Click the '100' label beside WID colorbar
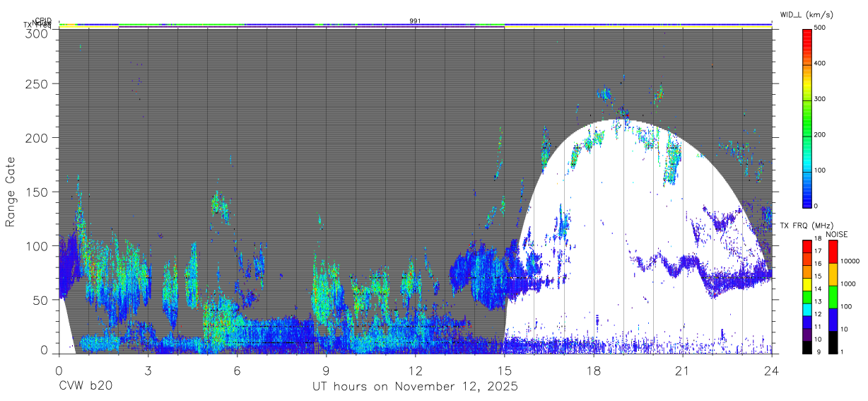Viewport: 868px width, 401px height. pos(821,170)
